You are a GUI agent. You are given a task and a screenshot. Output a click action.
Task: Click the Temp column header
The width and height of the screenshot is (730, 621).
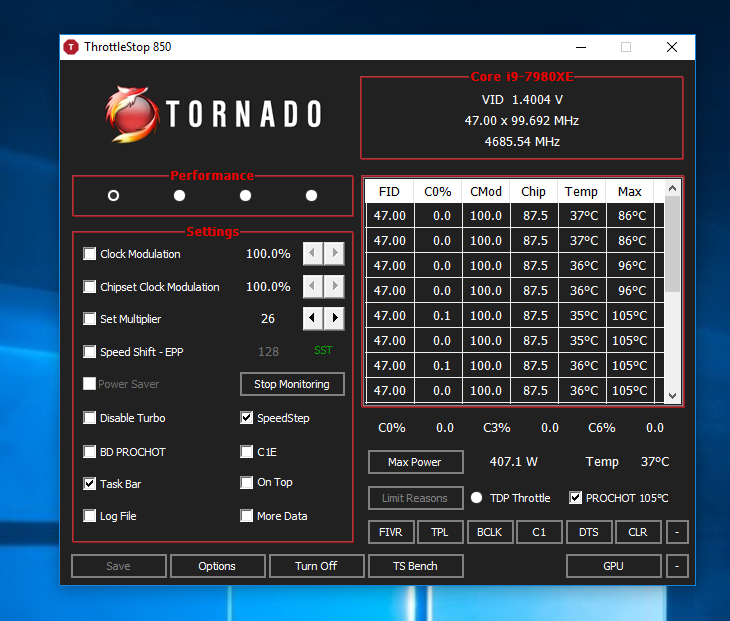pos(581,191)
